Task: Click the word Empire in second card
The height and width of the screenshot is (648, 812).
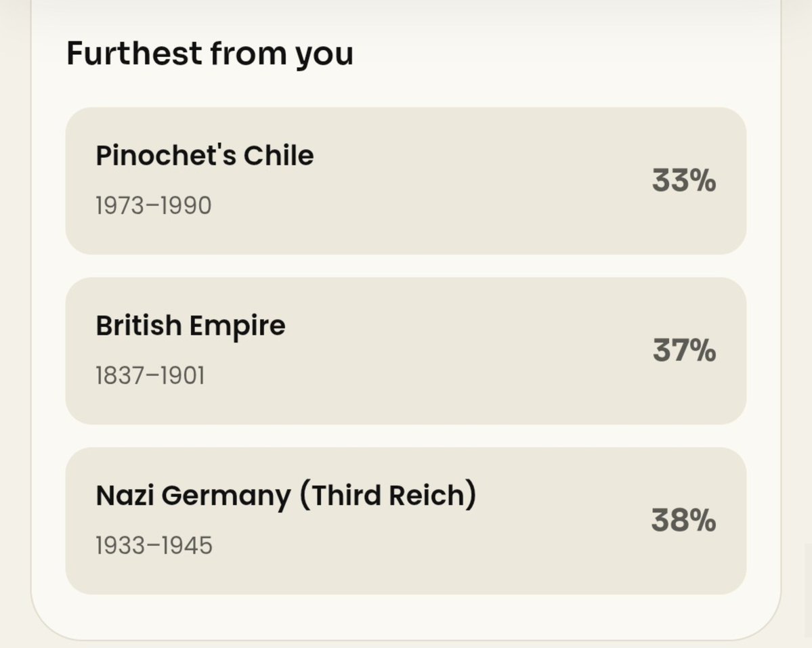Action: 237,327
